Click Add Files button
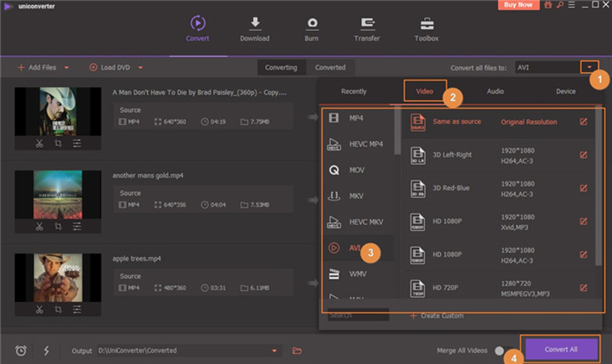Viewport: 612px width, 364px height. [37, 68]
